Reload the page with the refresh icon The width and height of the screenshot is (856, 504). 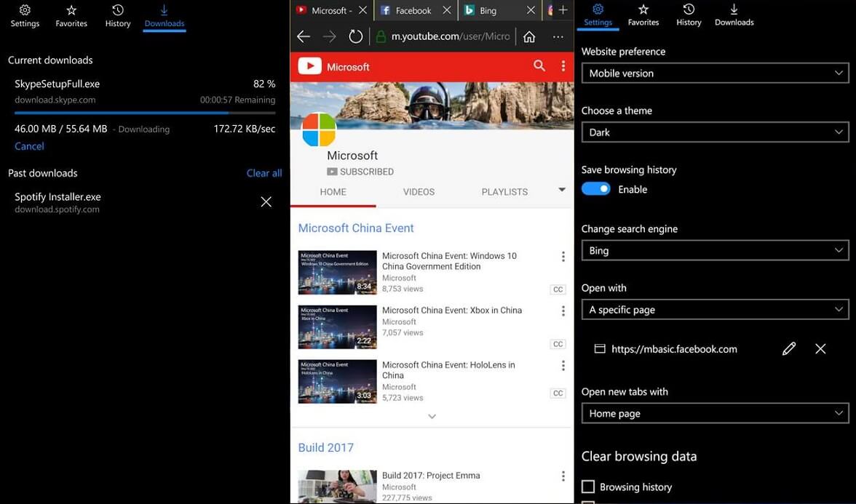coord(356,36)
